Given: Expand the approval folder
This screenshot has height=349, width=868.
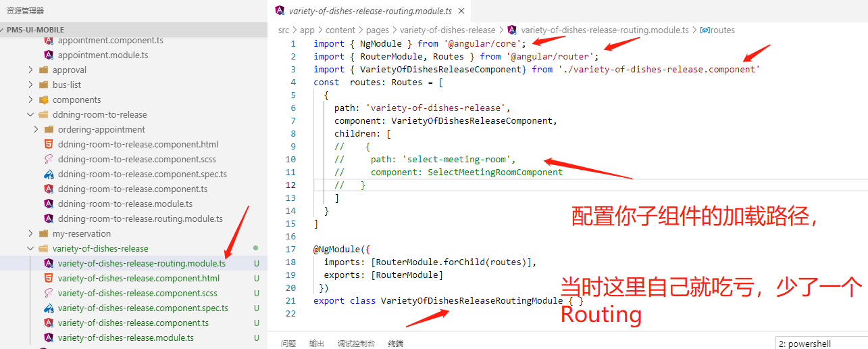Looking at the screenshot, I should point(30,70).
